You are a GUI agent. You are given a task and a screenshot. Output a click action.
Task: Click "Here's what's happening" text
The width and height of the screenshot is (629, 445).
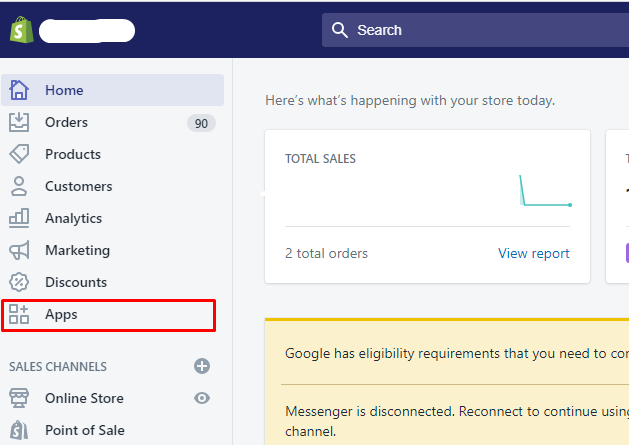410,100
